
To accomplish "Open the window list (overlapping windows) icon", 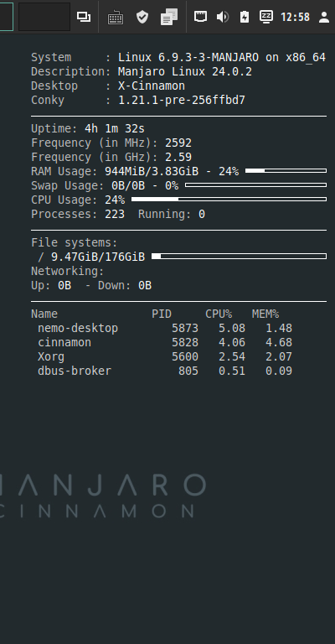I will click(x=84, y=17).
